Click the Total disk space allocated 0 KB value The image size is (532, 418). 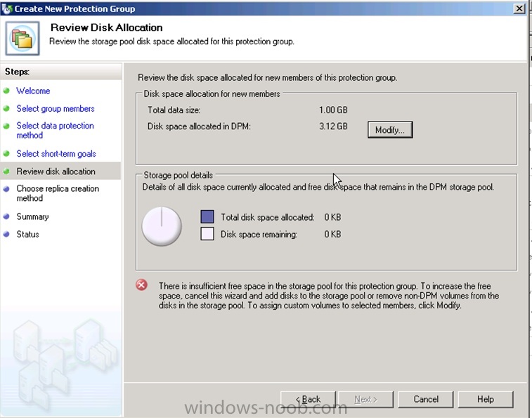point(332,217)
